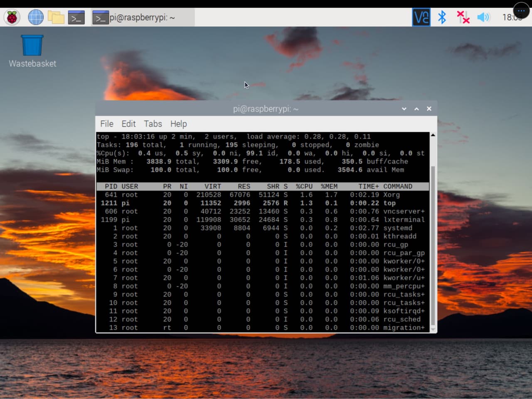Launch the terminal from the taskbar launcher

pyautogui.click(x=76, y=17)
